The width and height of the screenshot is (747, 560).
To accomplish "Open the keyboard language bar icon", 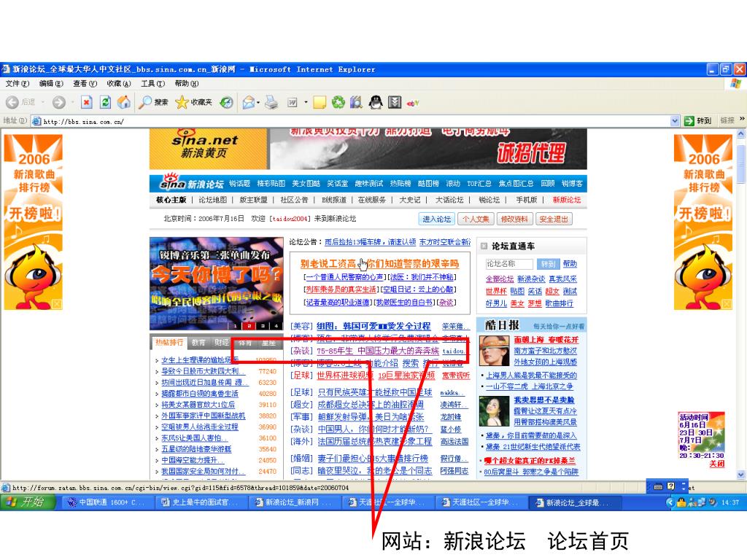I will pos(658,486).
